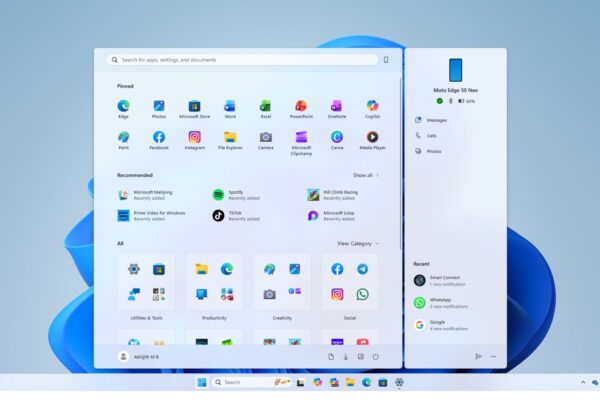Click the power button in Start menu
The height and width of the screenshot is (400, 600).
(x=375, y=356)
